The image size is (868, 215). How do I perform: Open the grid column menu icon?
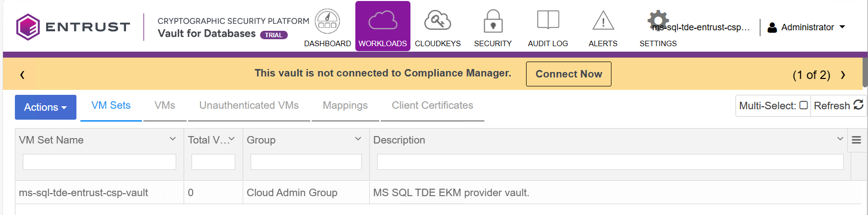pos(856,140)
